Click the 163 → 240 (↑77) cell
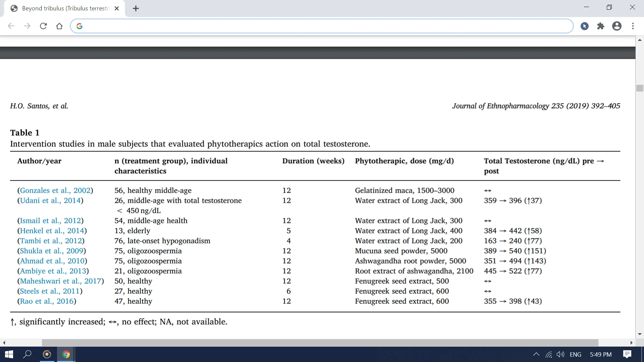 pos(513,241)
